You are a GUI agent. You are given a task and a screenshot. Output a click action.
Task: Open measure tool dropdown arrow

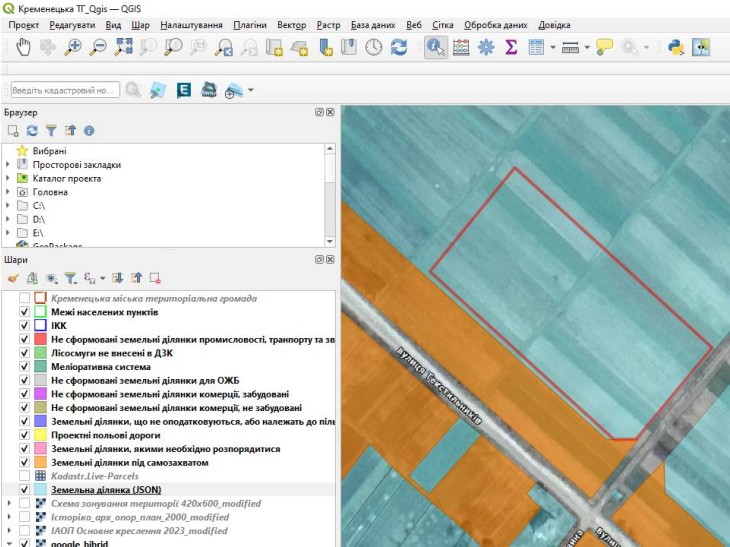[587, 47]
